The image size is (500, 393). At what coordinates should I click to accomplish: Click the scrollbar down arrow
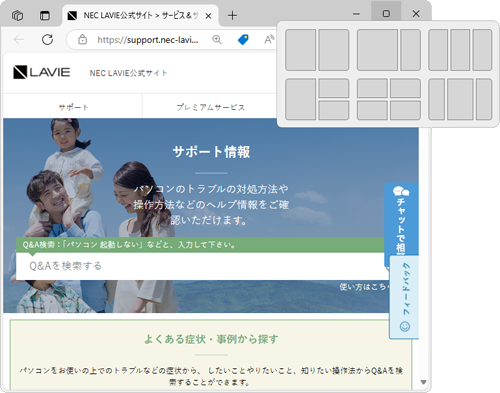423,382
